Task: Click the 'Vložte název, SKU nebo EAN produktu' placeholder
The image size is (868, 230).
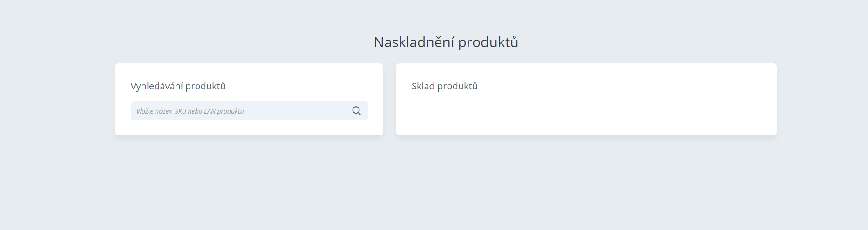Action: tap(190, 111)
